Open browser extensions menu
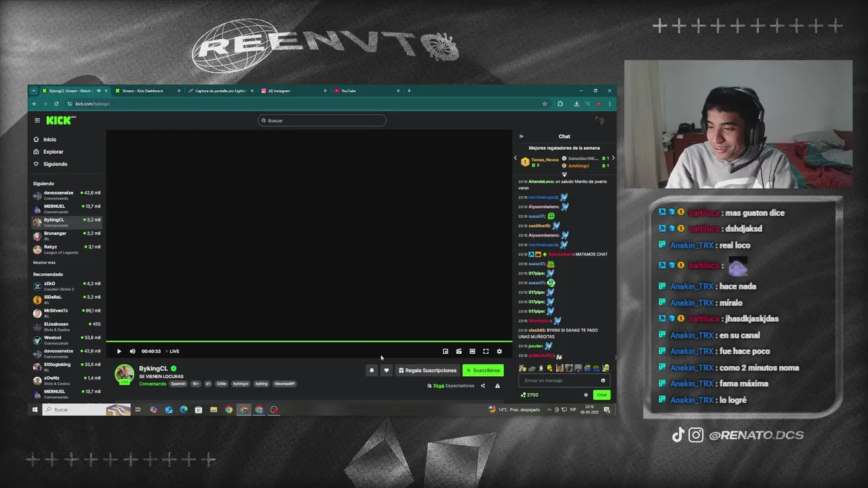The width and height of the screenshot is (868, 488). [x=560, y=104]
